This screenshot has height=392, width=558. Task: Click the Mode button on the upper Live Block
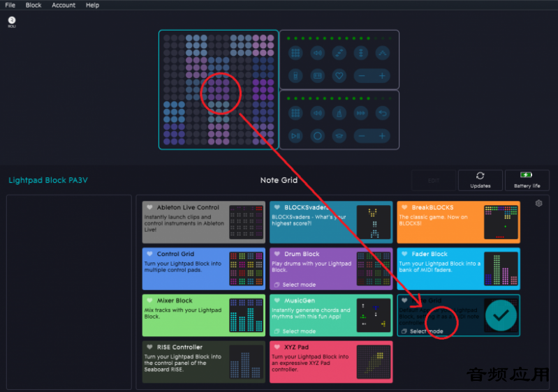[x=295, y=53]
